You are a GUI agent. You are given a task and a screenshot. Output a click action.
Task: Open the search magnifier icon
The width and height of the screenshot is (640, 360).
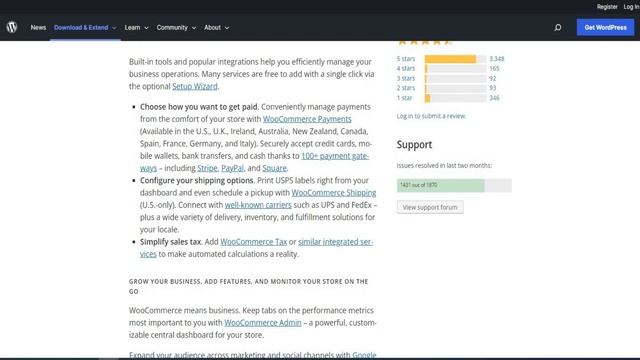pos(558,27)
